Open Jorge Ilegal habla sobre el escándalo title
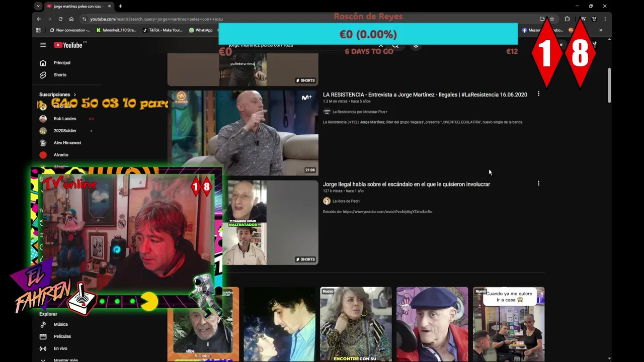The image size is (644, 362). click(407, 184)
